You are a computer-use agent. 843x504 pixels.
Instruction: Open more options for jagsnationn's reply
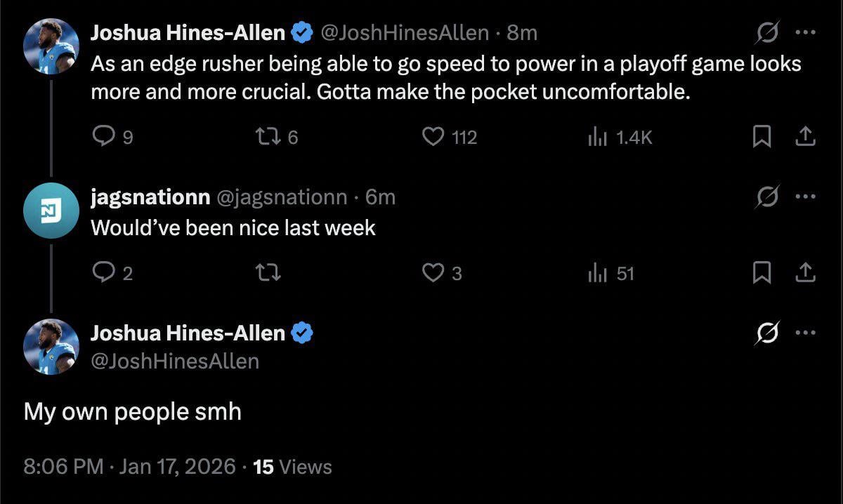804,197
